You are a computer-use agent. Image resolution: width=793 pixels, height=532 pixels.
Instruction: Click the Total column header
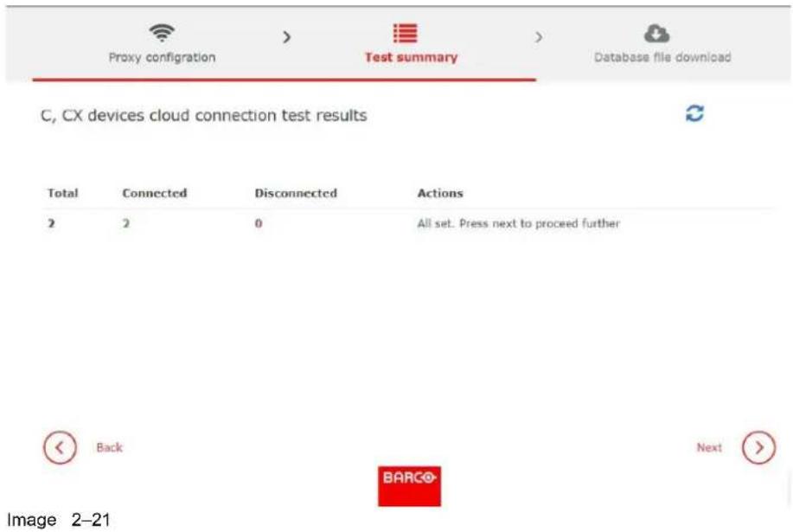[63, 193]
